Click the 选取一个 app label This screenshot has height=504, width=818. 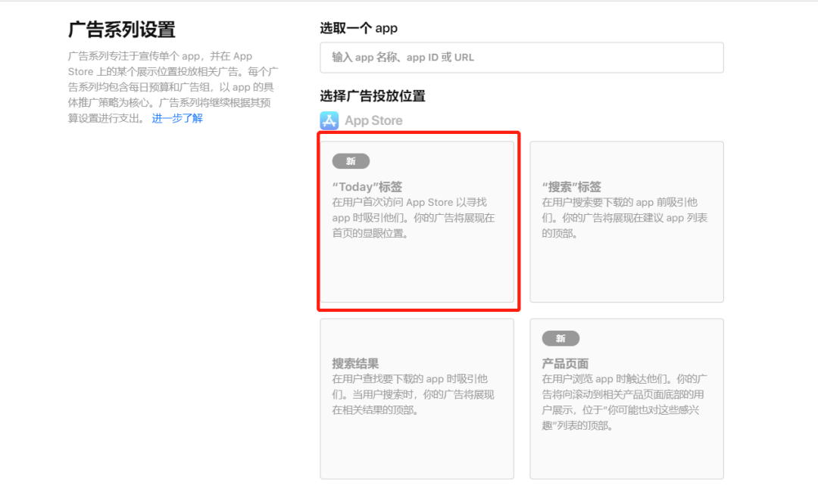(359, 28)
